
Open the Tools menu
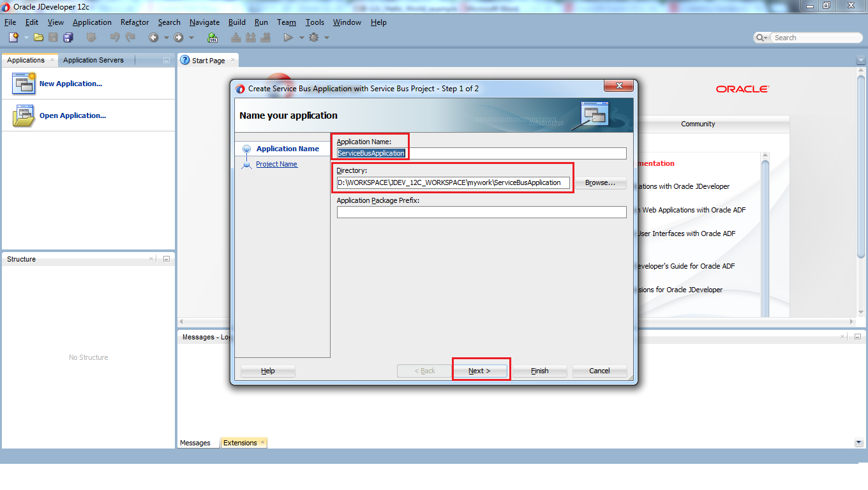click(x=315, y=22)
